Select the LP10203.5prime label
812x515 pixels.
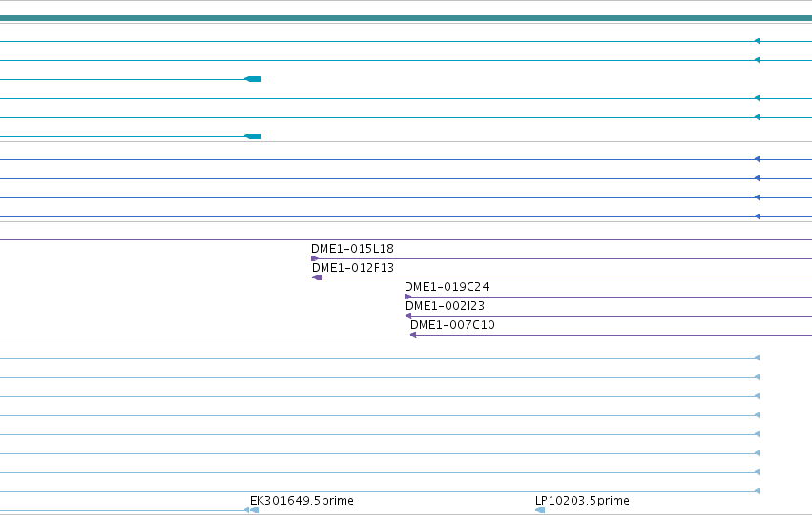coord(582,501)
